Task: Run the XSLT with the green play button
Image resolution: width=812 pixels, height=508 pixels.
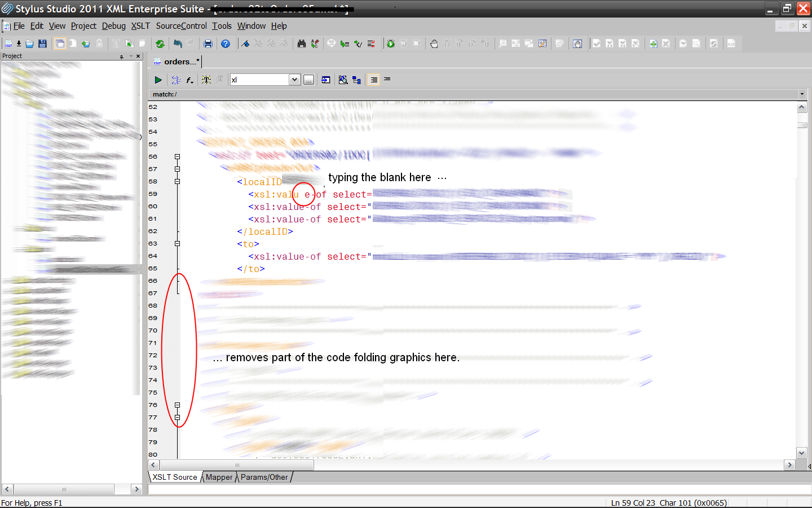Action: [158, 80]
